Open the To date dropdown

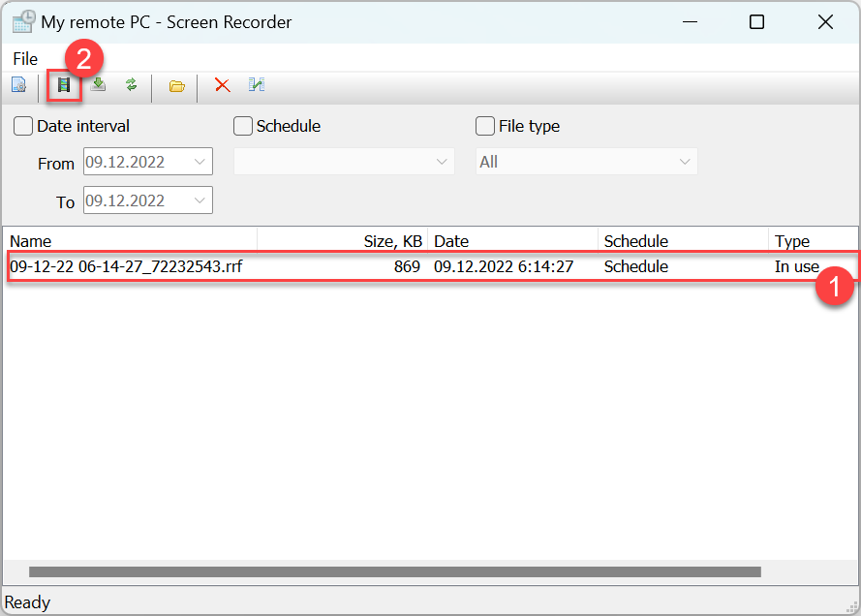pos(200,200)
